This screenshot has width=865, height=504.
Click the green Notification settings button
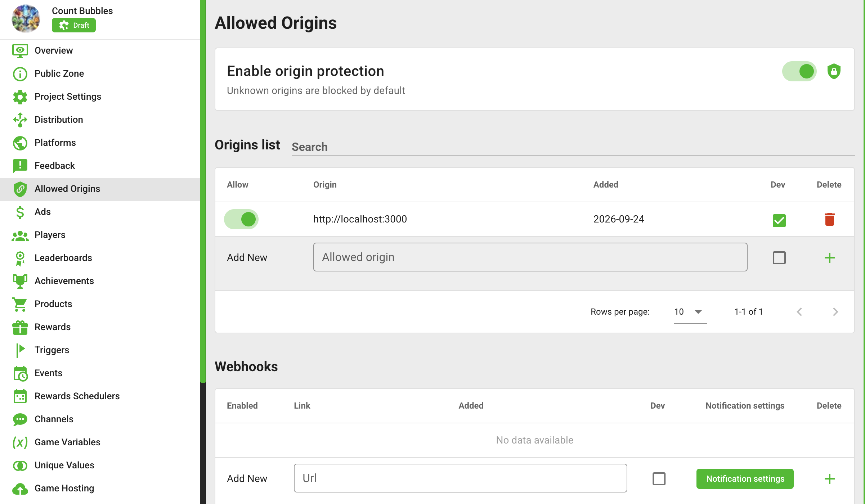point(745,479)
